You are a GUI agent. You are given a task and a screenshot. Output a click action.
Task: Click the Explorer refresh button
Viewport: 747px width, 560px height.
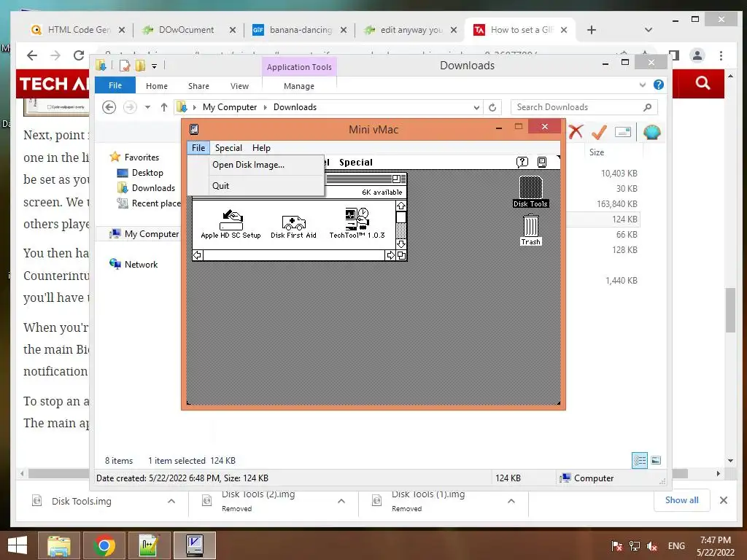click(492, 108)
